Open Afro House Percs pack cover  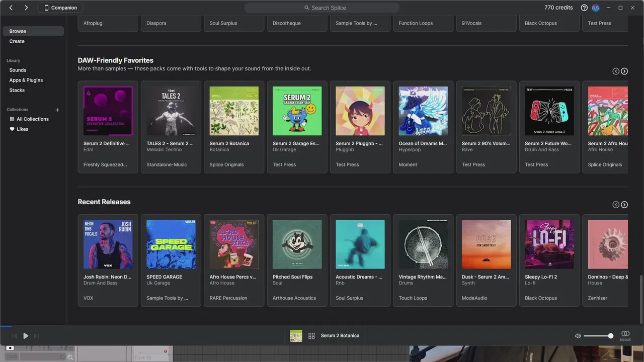pos(234,244)
